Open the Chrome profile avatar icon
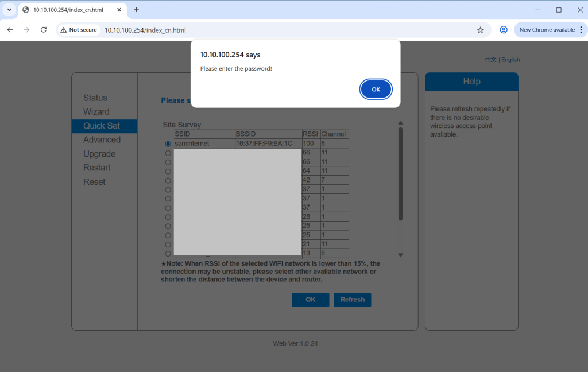Image resolution: width=588 pixels, height=372 pixels. pyautogui.click(x=504, y=30)
